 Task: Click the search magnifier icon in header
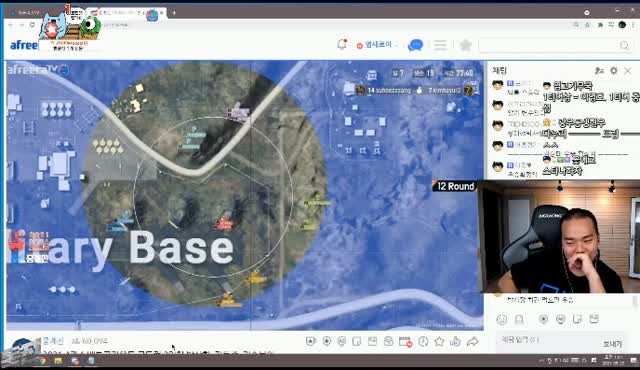click(624, 45)
